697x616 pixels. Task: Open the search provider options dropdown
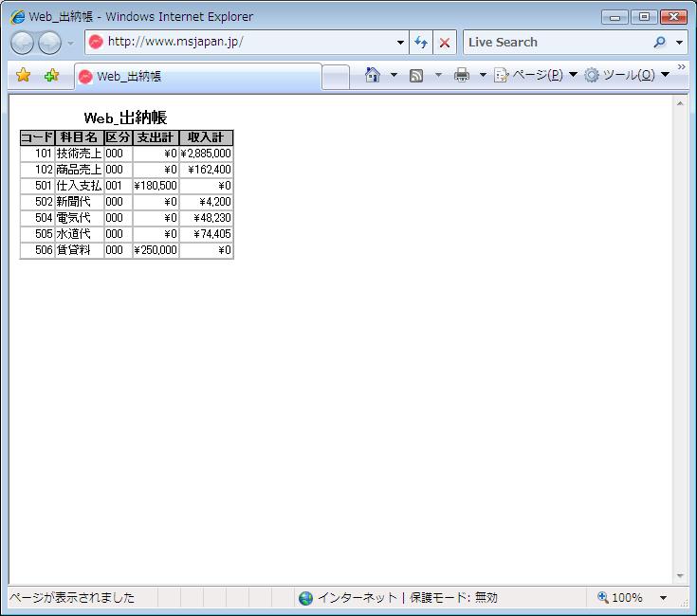[x=679, y=43]
